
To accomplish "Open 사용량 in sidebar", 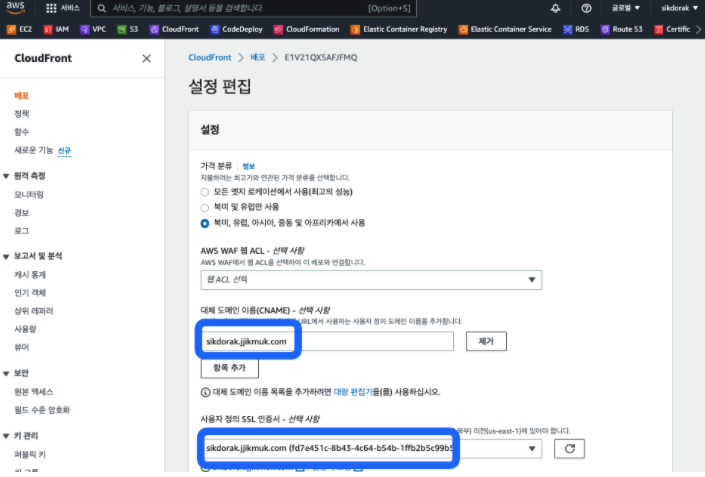I will [x=25, y=329].
